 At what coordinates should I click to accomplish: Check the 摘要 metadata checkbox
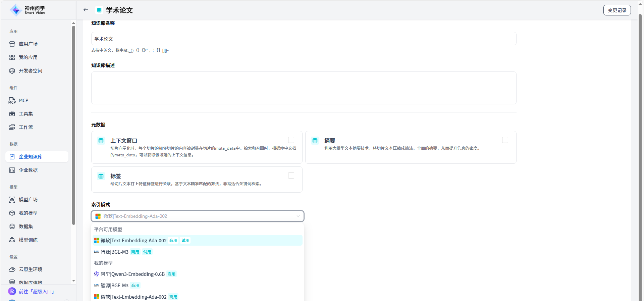click(x=505, y=140)
